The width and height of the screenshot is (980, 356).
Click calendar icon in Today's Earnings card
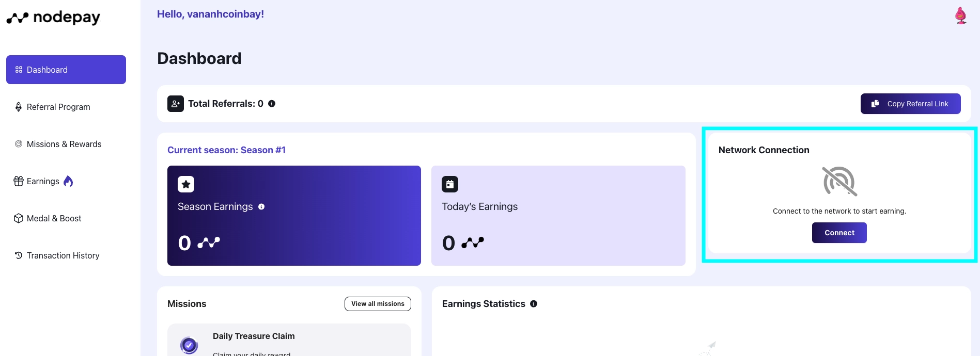coord(450,184)
